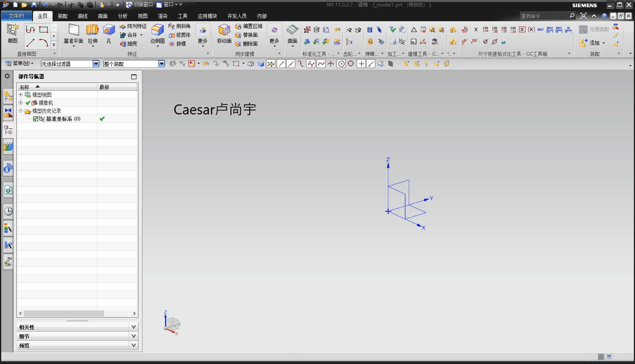The image size is (635, 364).
Task: Open the 草图 sketch tool
Action: click(13, 34)
